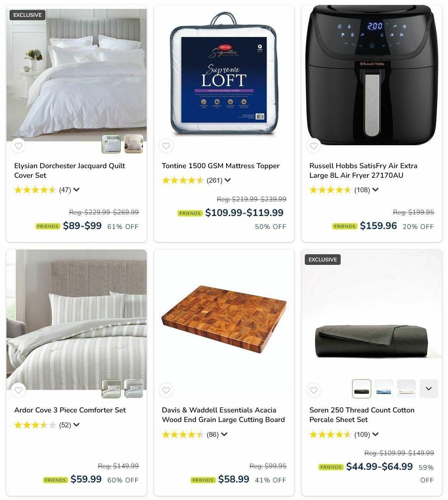The width and height of the screenshot is (448, 500).
Task: Favorite the Tontine Mattress Topper with heart
Action: 166,146
